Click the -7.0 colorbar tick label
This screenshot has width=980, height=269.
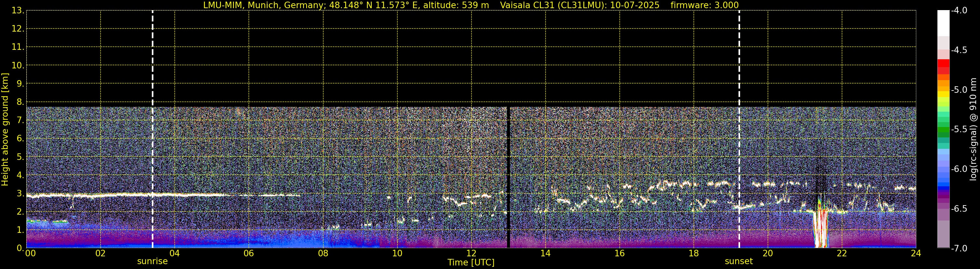[959, 248]
